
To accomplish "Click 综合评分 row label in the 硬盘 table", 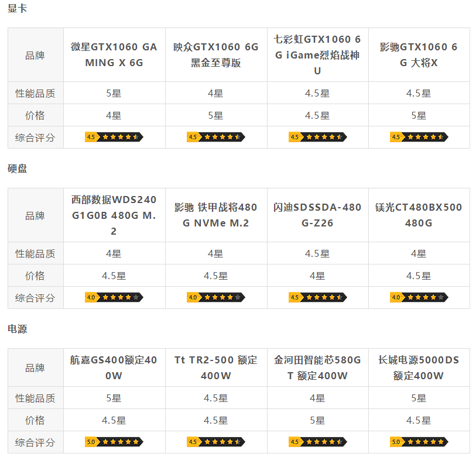I will [35, 298].
